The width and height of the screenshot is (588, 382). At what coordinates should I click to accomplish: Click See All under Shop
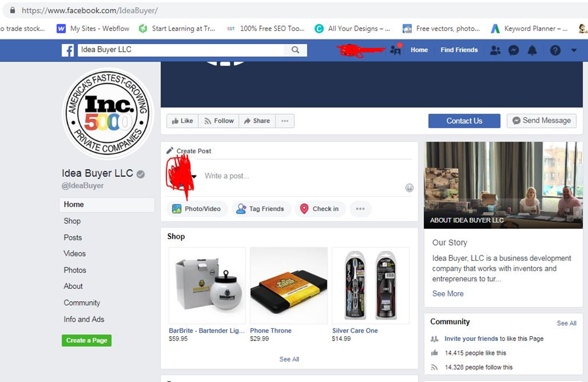(289, 359)
